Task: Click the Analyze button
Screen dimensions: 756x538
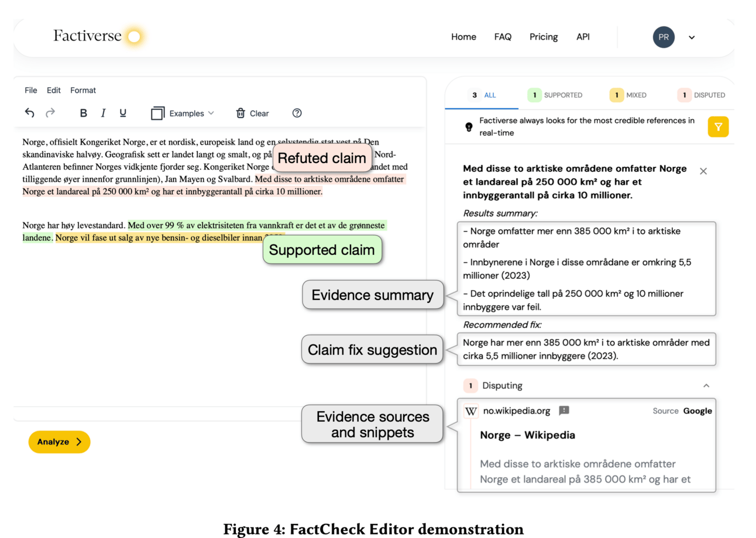Action: tap(60, 442)
